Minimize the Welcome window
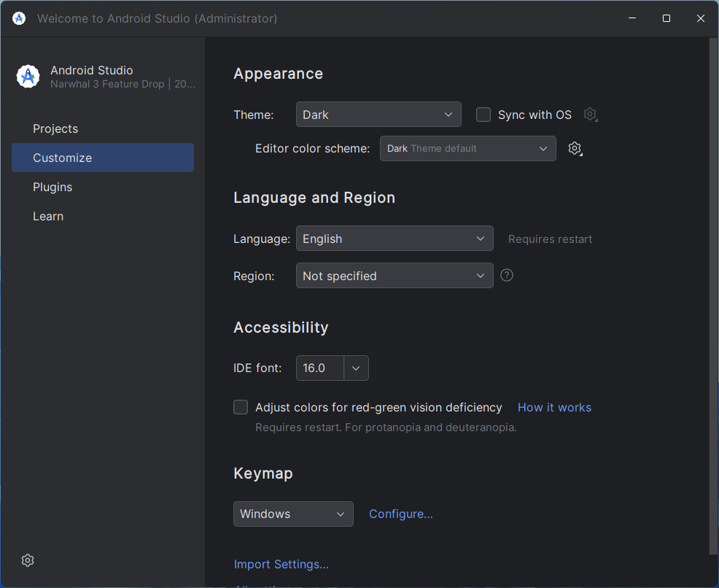Image resolution: width=719 pixels, height=588 pixels. click(x=631, y=18)
